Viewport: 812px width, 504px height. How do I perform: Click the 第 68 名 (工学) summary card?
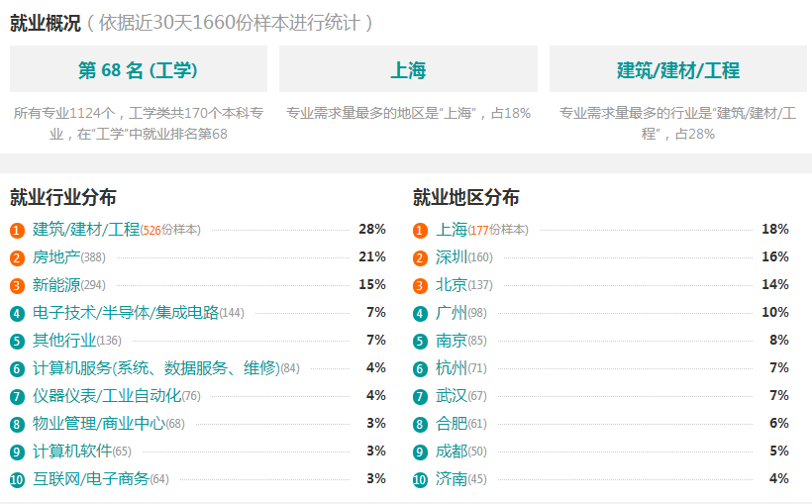139,69
